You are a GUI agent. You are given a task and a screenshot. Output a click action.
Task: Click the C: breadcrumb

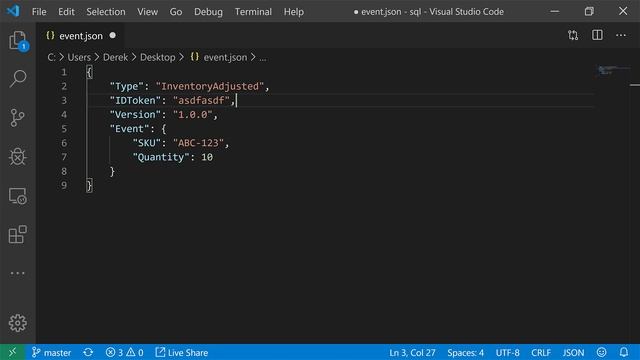pos(51,57)
